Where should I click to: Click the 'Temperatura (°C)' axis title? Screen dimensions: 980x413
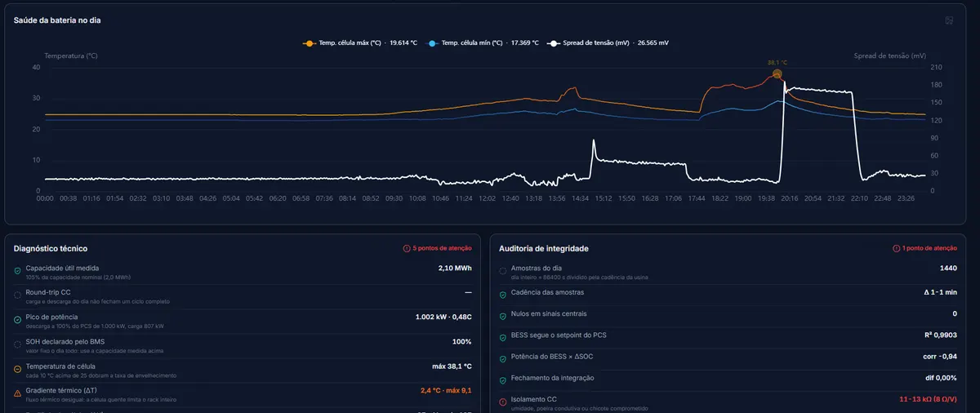point(71,56)
